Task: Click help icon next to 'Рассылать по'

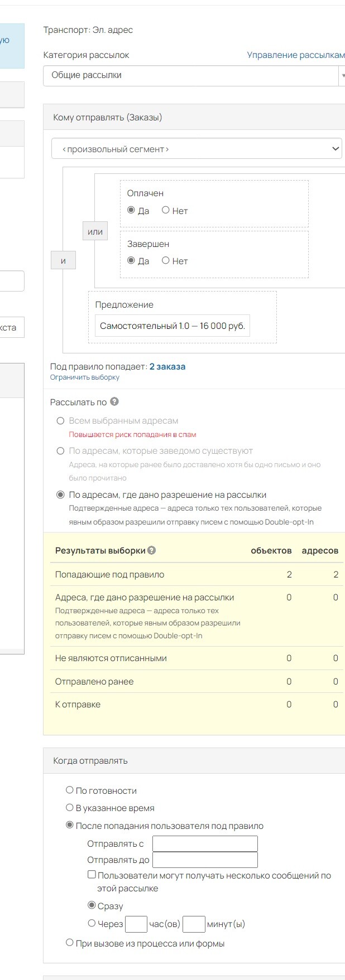Action: 114,402
